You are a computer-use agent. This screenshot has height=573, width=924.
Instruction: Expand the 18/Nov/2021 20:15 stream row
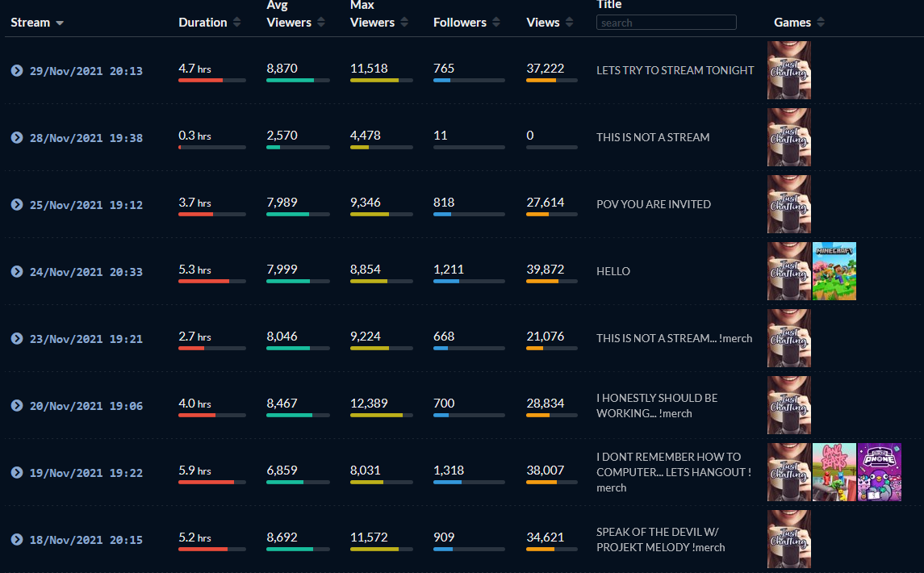[16, 539]
